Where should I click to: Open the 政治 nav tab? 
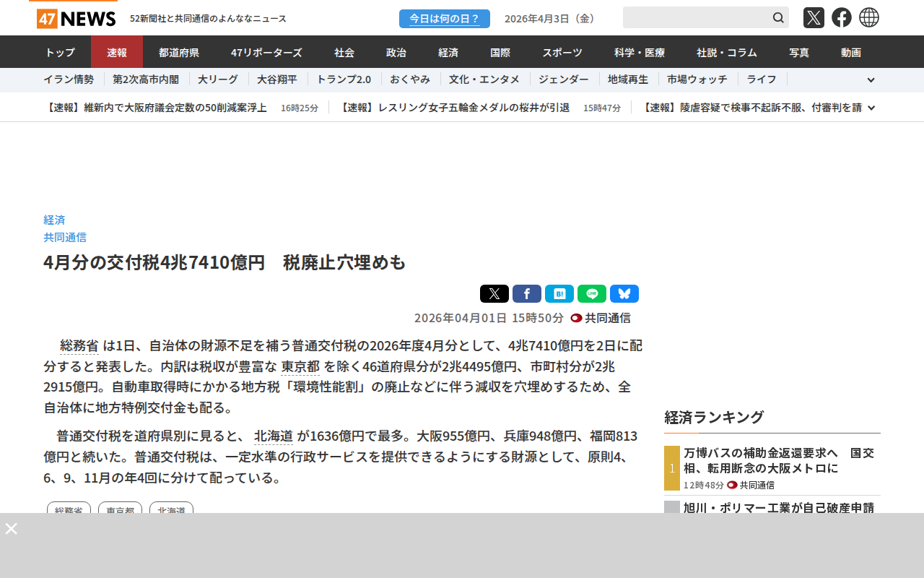396,52
